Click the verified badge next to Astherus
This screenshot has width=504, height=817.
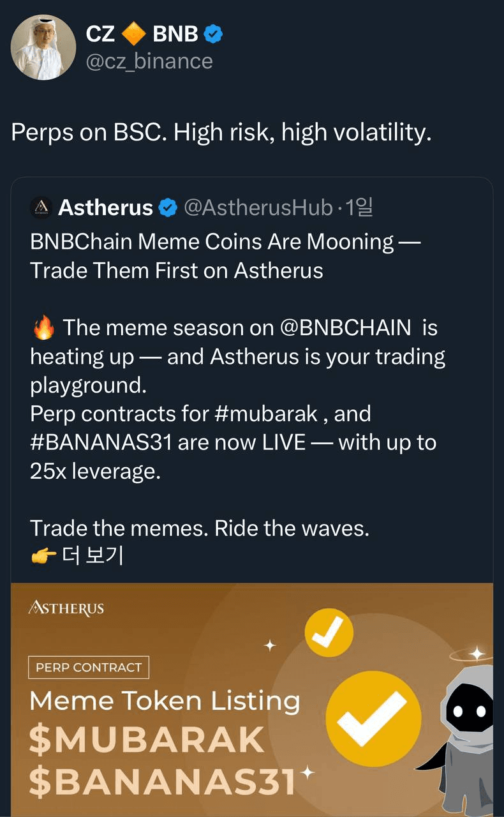[x=168, y=207]
